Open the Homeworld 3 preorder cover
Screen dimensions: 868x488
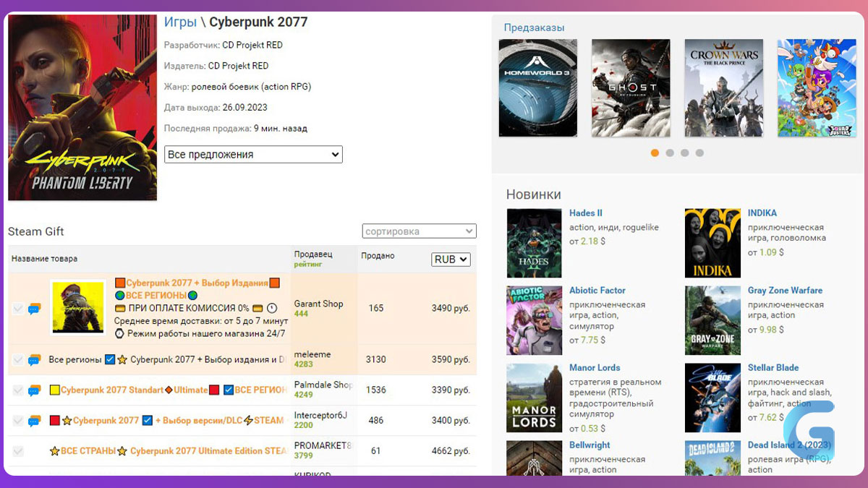click(x=538, y=87)
